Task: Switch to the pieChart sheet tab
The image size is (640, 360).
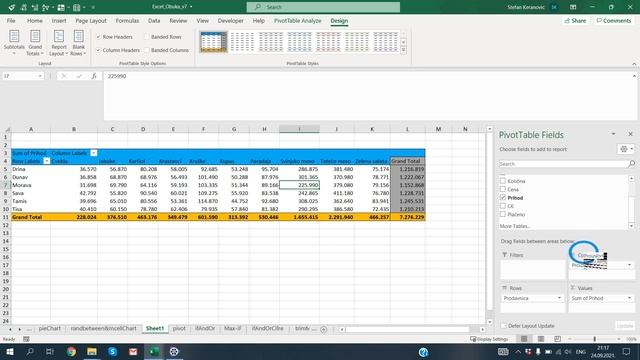Action: (x=49, y=329)
